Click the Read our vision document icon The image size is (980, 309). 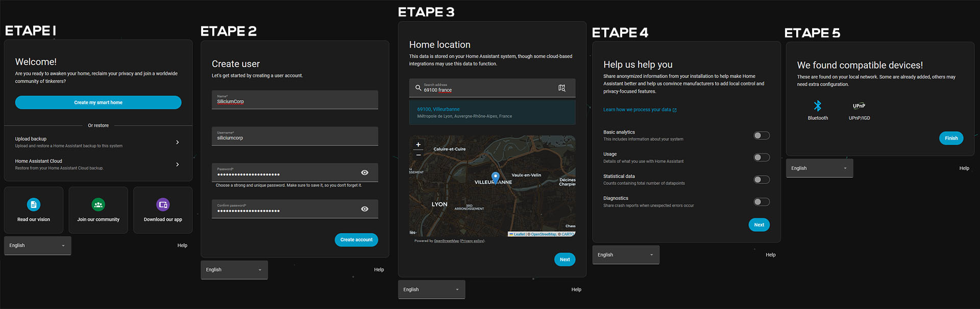coord(34,205)
